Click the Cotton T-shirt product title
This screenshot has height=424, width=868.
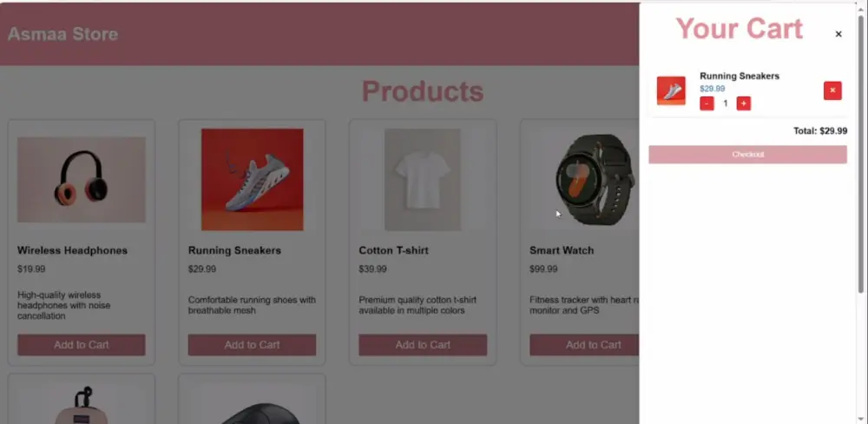click(x=393, y=250)
